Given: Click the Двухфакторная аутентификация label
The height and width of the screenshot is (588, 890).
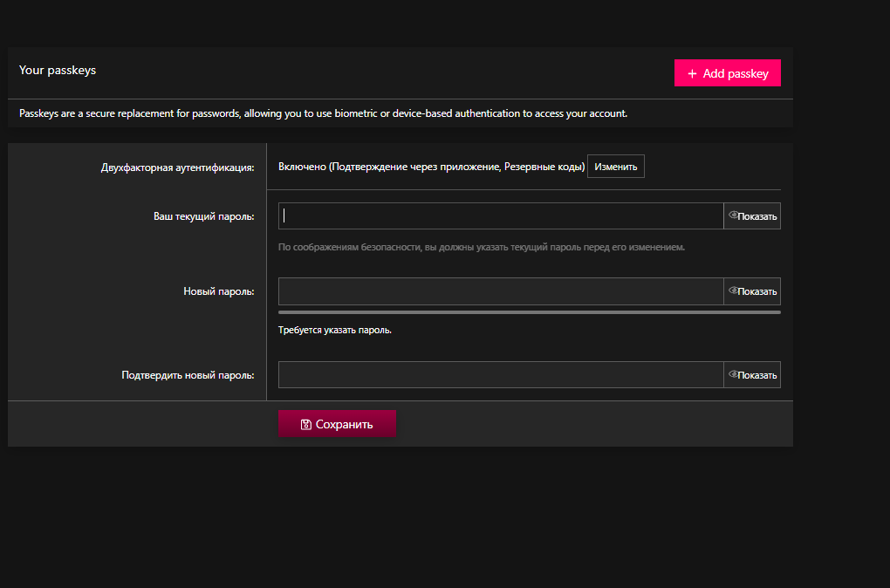Looking at the screenshot, I should pos(178,168).
